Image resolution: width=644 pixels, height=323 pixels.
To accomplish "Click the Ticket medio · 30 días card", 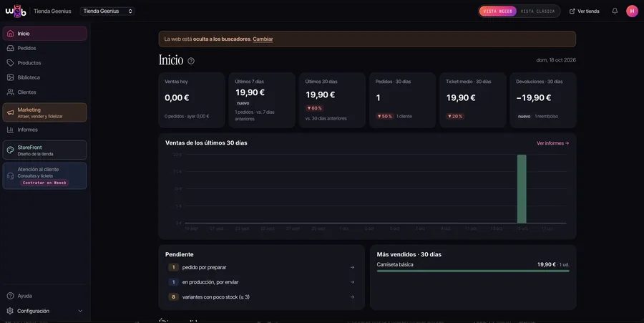I will [x=472, y=100].
